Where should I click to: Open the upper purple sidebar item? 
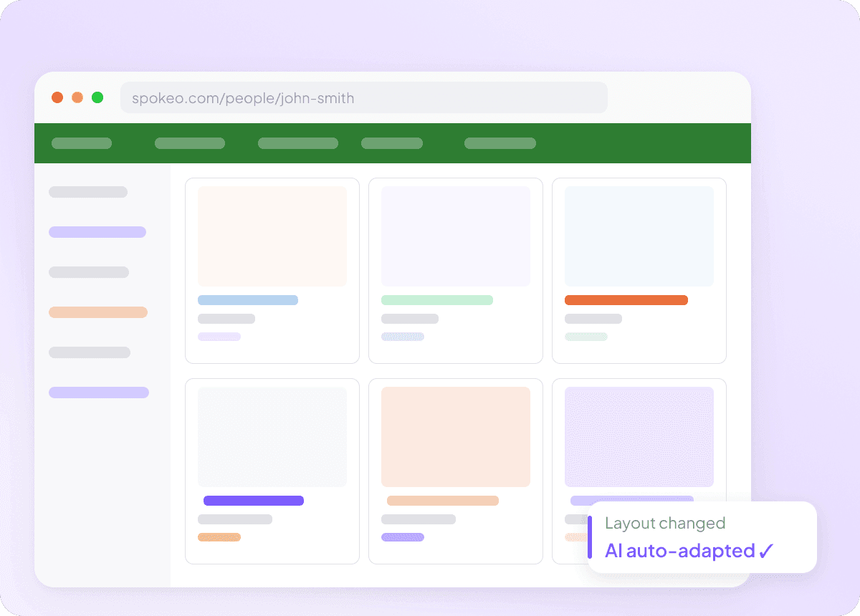coord(97,232)
